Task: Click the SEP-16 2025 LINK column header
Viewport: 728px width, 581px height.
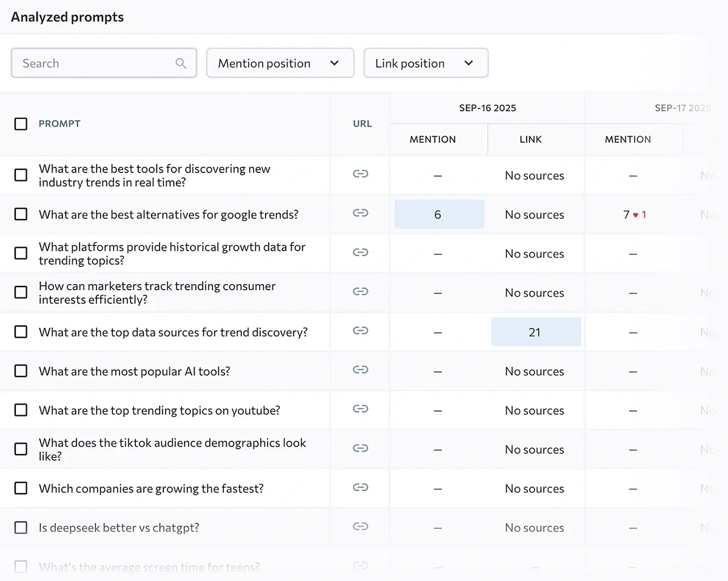Action: point(530,140)
